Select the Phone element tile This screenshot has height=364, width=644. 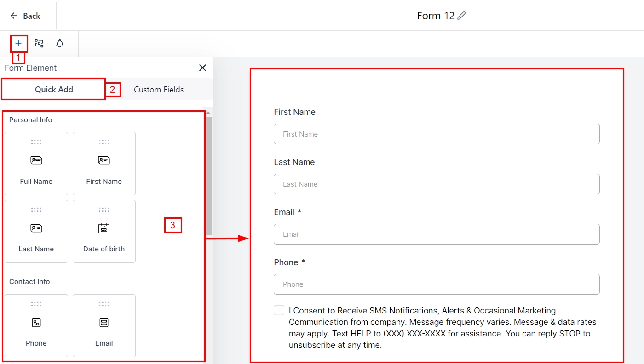click(x=36, y=325)
